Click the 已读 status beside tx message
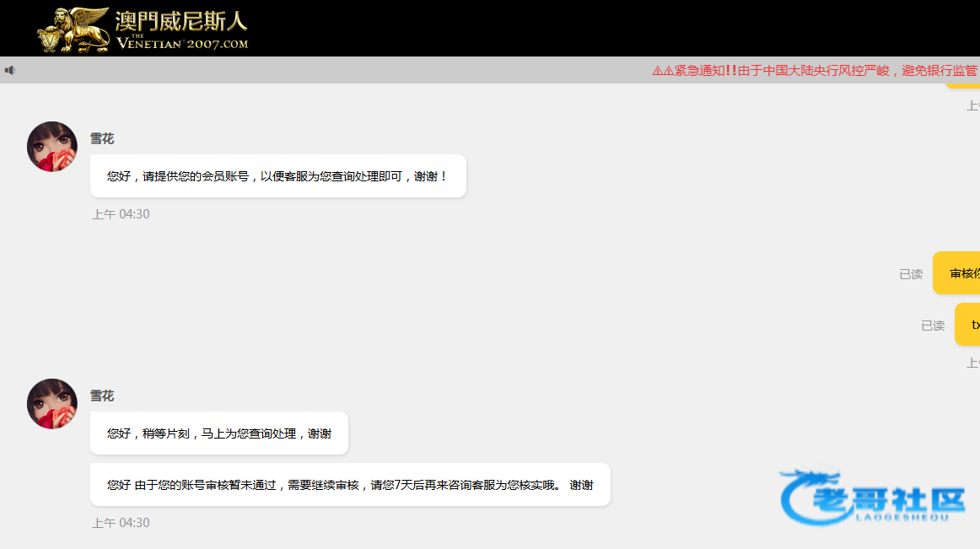Image resolution: width=980 pixels, height=549 pixels. [x=933, y=326]
